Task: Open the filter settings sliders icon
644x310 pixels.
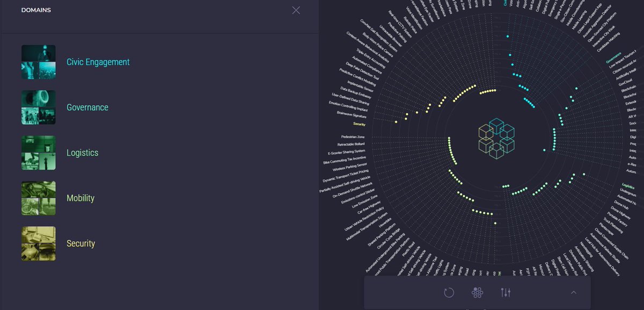Action: pos(505,293)
